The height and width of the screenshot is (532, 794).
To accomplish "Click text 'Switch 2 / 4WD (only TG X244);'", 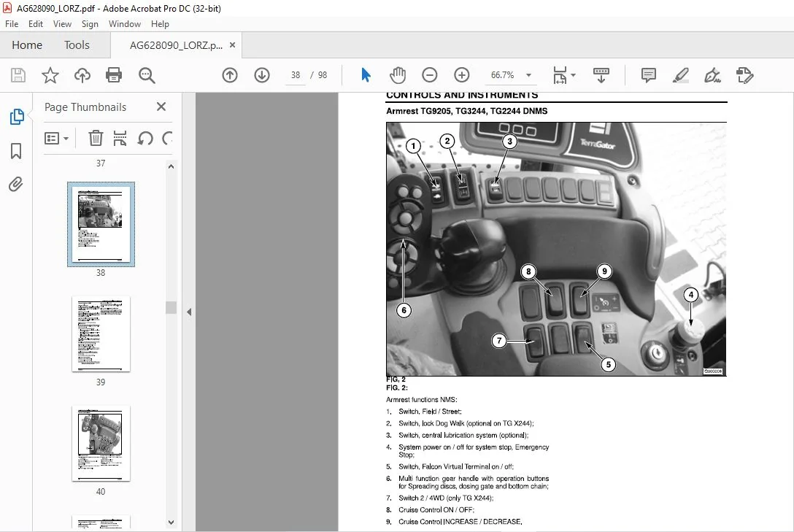I will pyautogui.click(x=446, y=498).
